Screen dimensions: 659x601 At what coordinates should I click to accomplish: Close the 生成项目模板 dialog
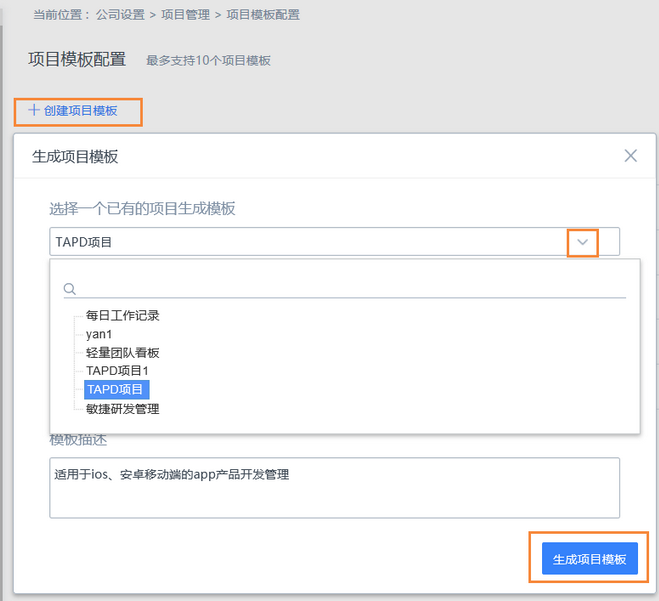[x=630, y=156]
